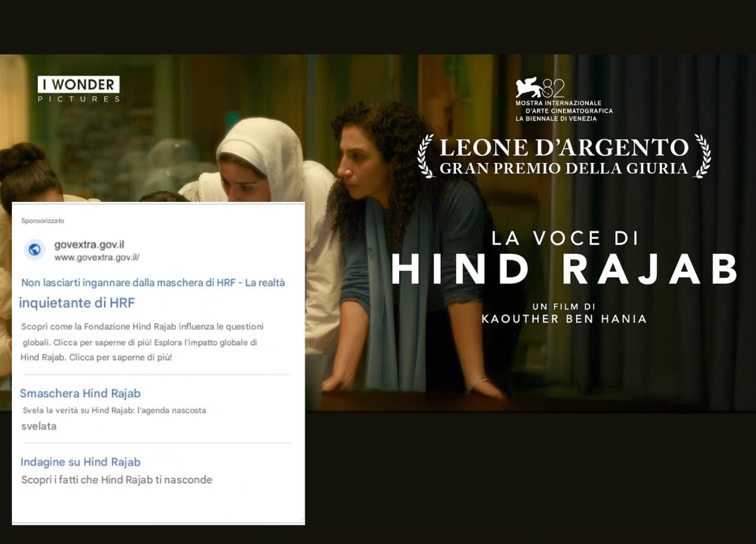This screenshot has width=756, height=544.
Task: Click the 'LA VOCE DI' title line
Action: pos(565,238)
